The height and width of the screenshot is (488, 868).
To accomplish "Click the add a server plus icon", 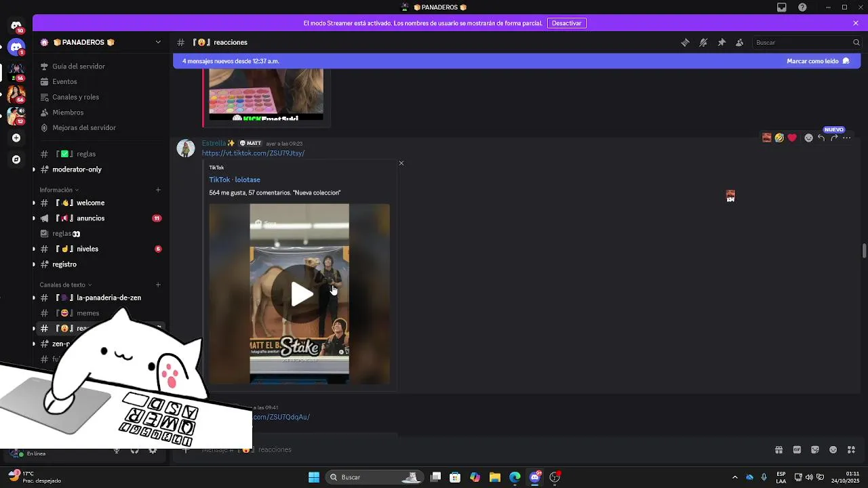I will [16, 138].
